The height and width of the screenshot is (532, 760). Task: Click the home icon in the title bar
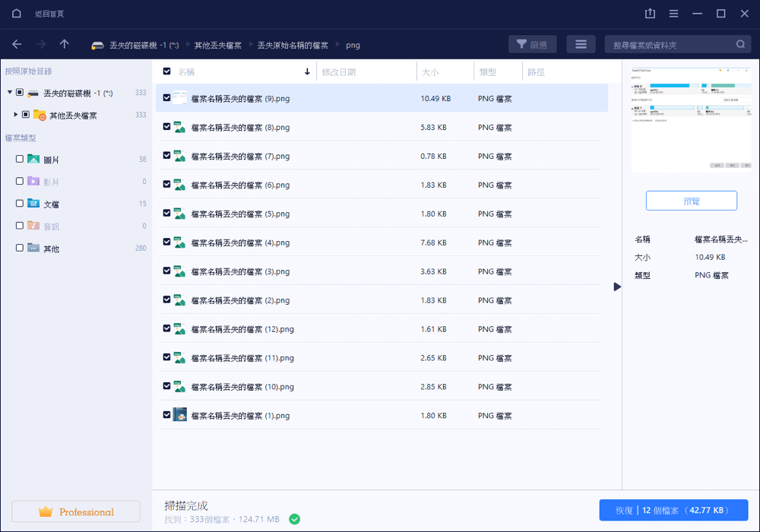pyautogui.click(x=17, y=14)
